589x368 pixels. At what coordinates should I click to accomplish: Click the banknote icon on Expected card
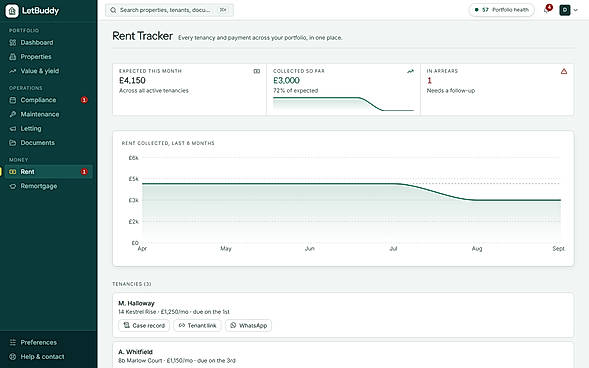257,71
